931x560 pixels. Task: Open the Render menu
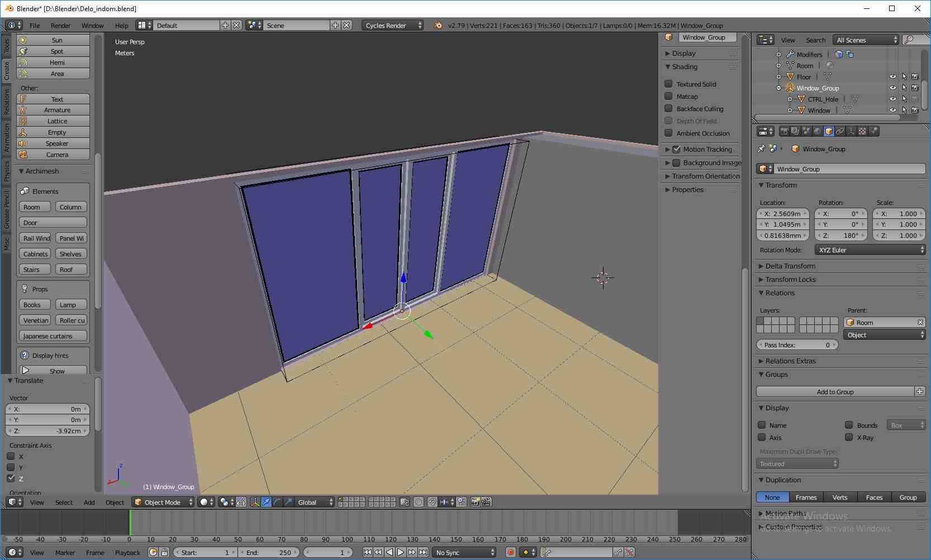(60, 25)
